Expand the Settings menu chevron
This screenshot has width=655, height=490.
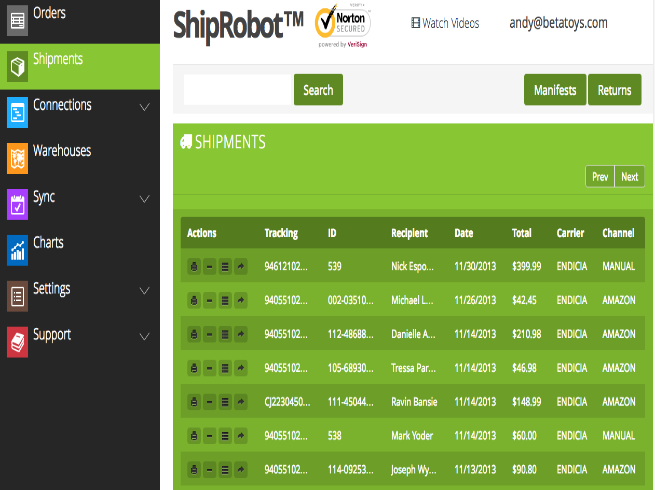tap(144, 291)
